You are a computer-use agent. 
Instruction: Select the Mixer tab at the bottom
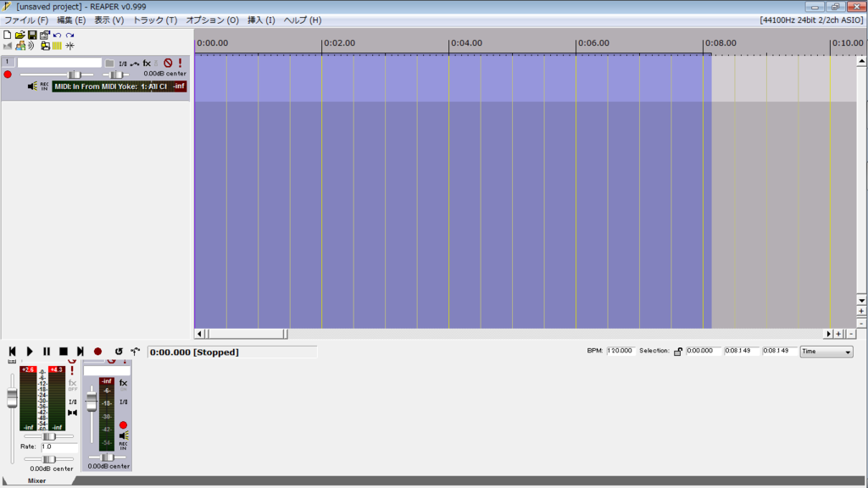pyautogui.click(x=36, y=480)
